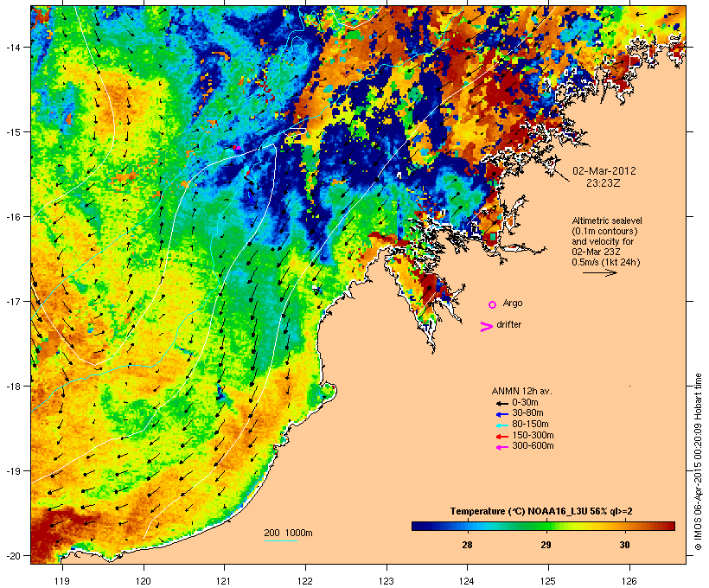Click the black 0-30m arrow legend icon
This screenshot has width=709, height=588.
pyautogui.click(x=501, y=403)
